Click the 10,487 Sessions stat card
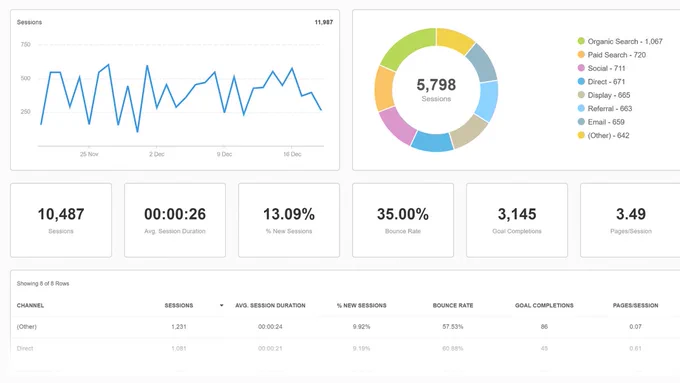The image size is (680, 383). (x=61, y=220)
